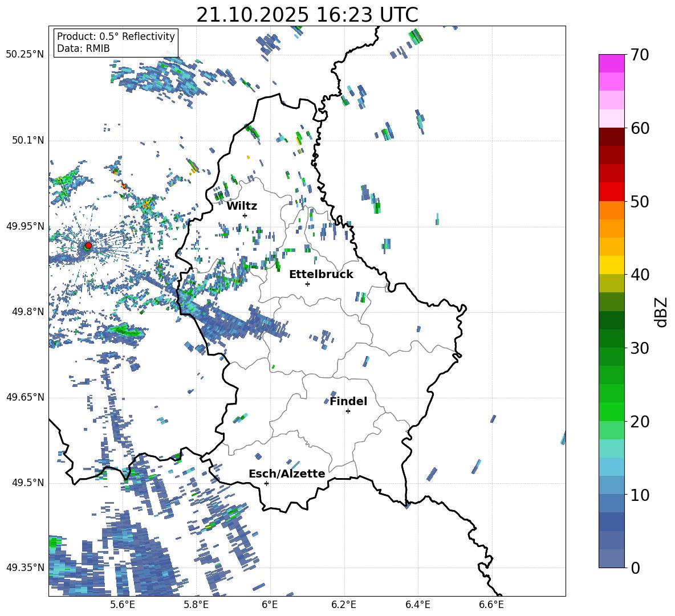
Task: Click the title 21.10.2025 16:23 UTC
Action: click(307, 15)
